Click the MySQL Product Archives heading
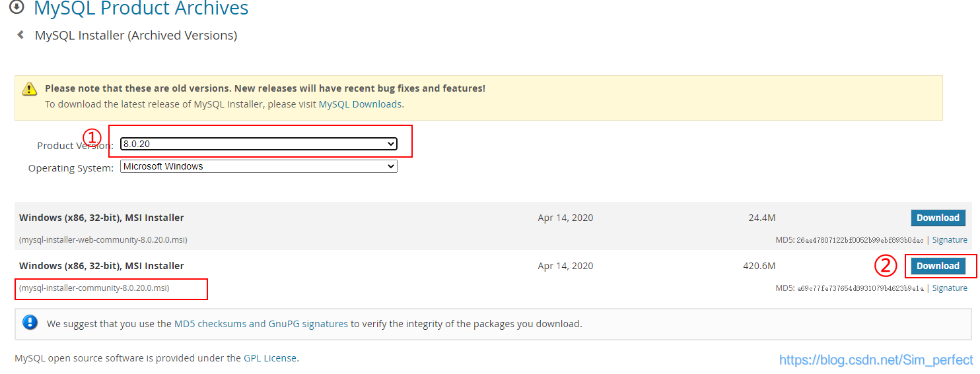 click(x=141, y=9)
